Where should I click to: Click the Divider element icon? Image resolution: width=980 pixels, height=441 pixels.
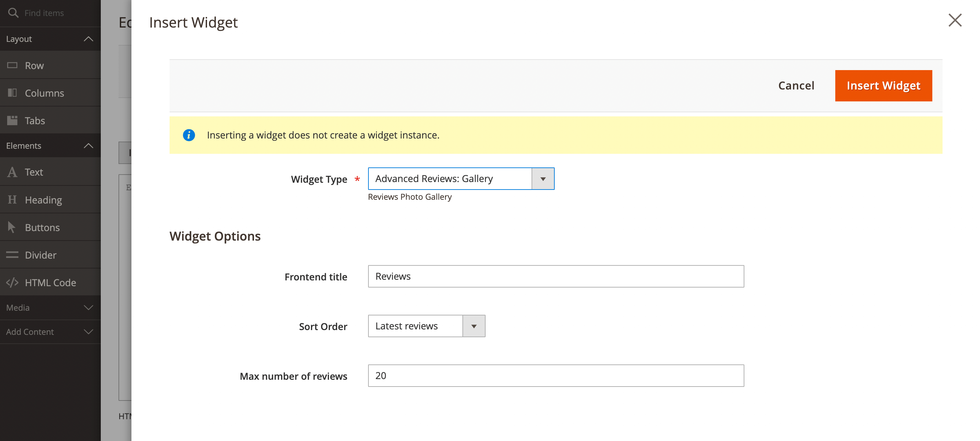pos(12,255)
